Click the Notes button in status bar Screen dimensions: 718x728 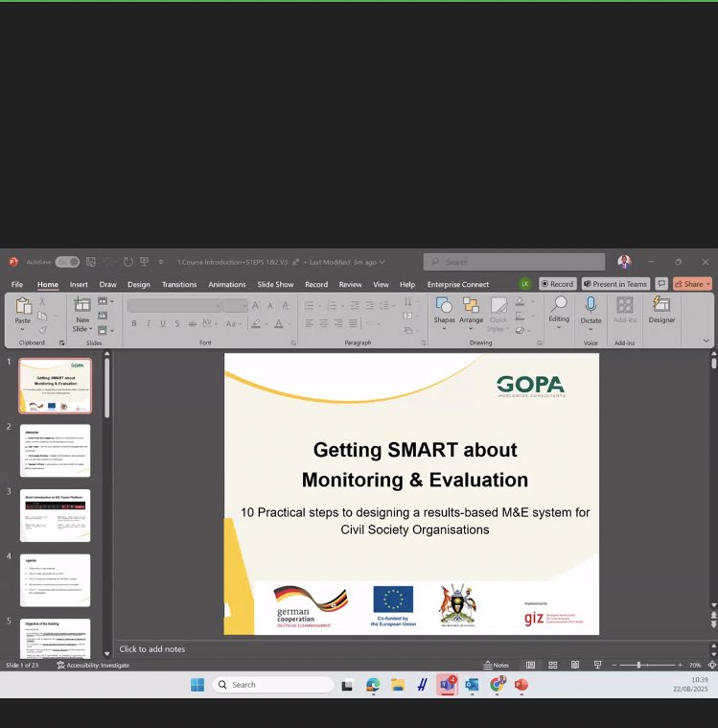point(497,665)
